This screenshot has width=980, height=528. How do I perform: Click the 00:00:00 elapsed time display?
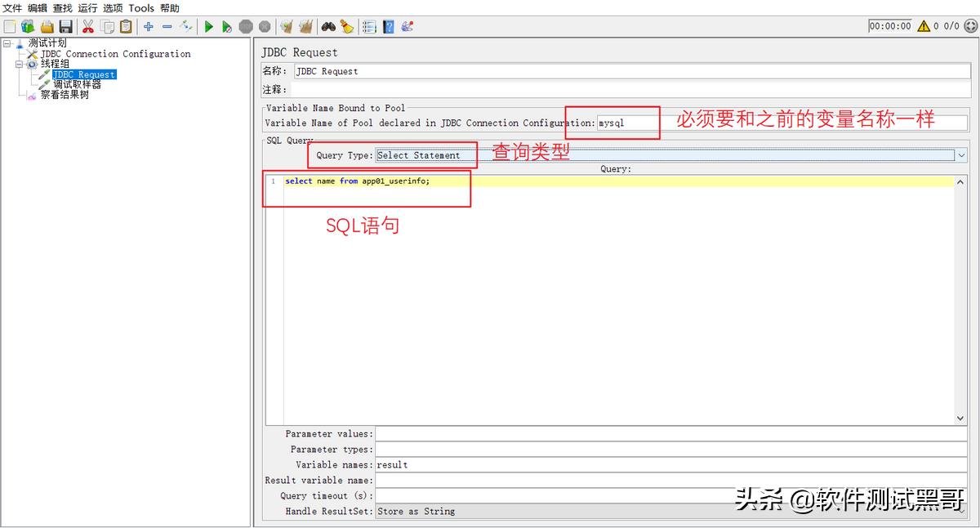(890, 26)
